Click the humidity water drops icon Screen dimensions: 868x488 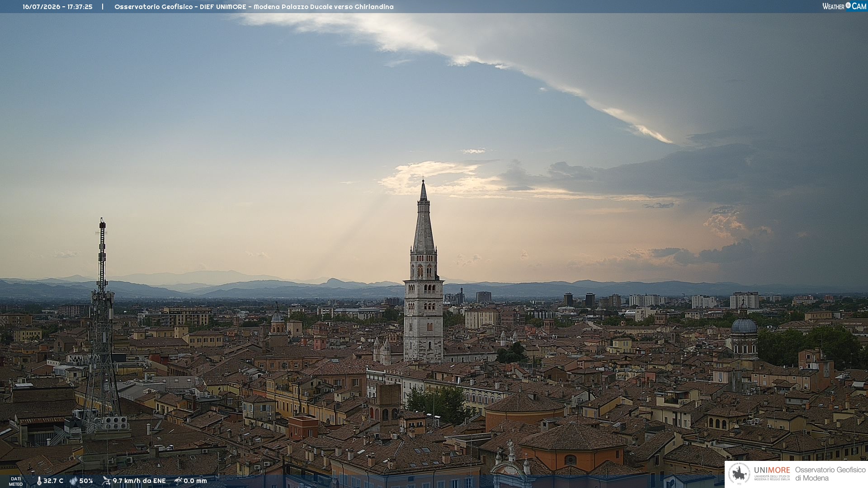(73, 481)
